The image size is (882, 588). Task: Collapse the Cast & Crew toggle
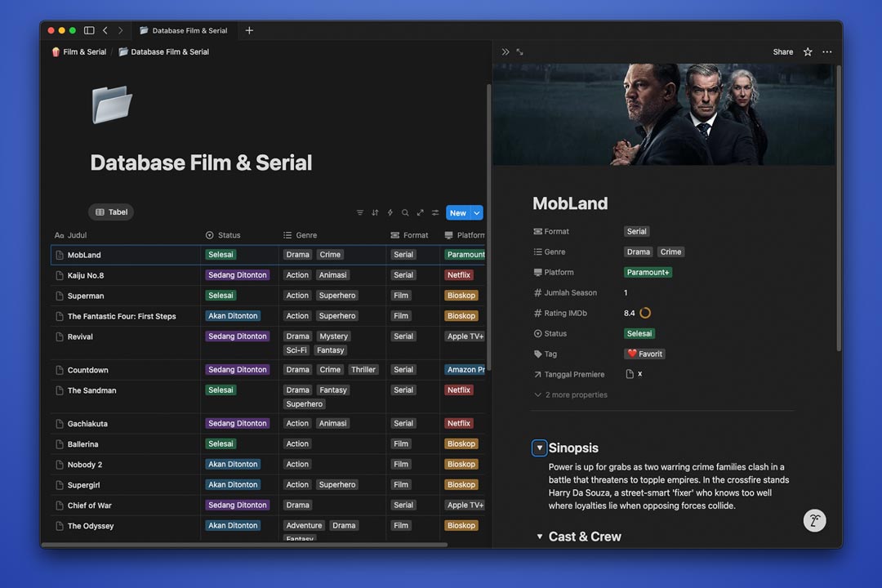(539, 537)
